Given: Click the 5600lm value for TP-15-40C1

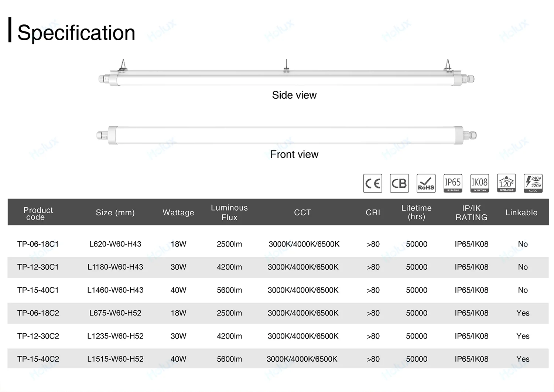Looking at the screenshot, I should [x=229, y=290].
